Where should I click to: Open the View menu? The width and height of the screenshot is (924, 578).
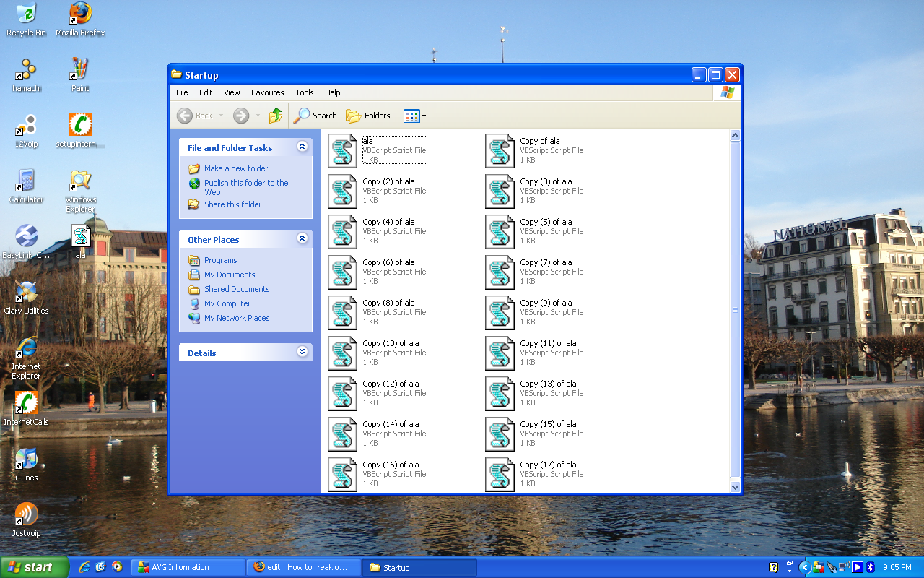pyautogui.click(x=232, y=92)
